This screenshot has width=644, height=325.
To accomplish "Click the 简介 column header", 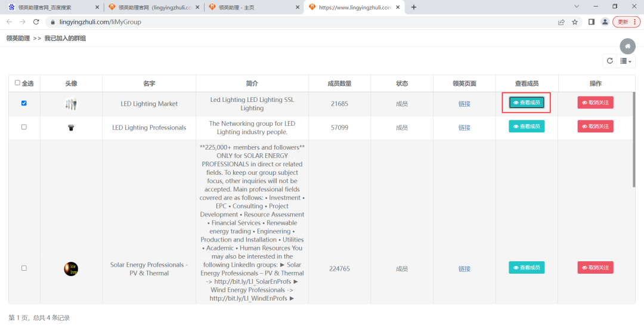I will 252,83.
